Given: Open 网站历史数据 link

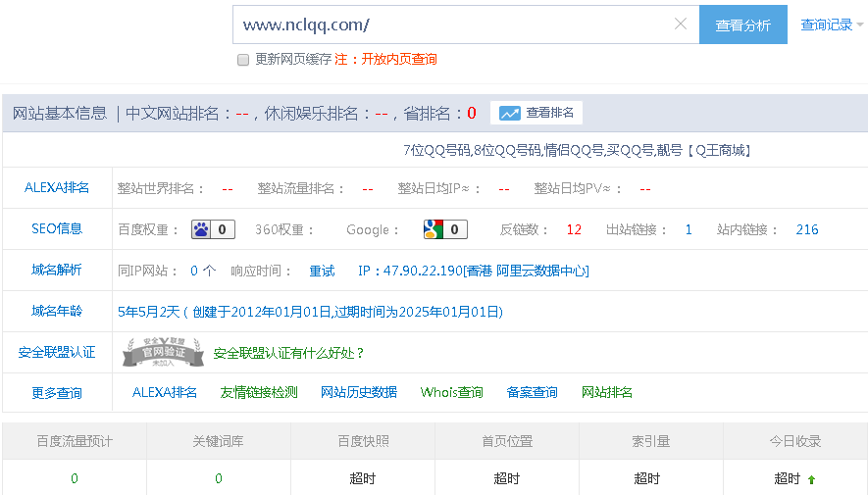Looking at the screenshot, I should tap(359, 393).
